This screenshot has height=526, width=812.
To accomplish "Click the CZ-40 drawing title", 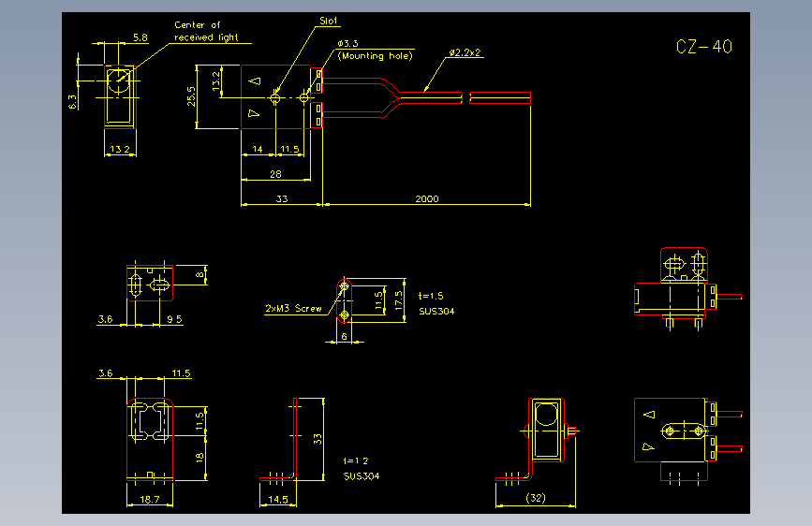I will (703, 47).
